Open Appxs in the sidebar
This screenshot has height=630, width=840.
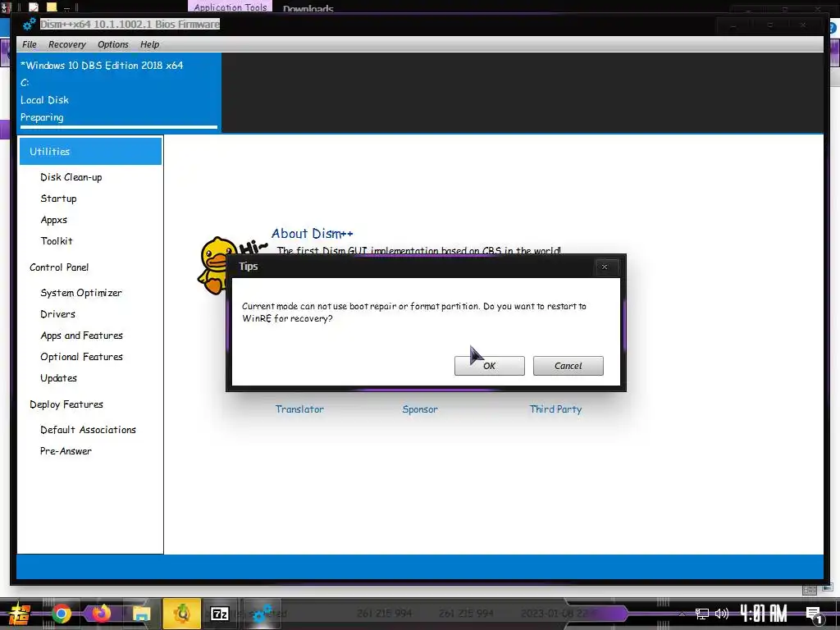click(53, 220)
